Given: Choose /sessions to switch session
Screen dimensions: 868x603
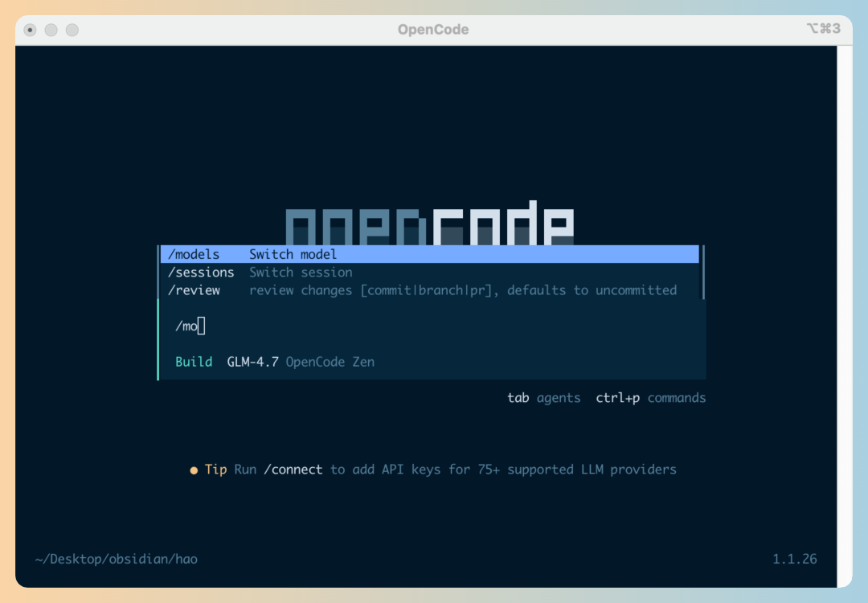Looking at the screenshot, I should 200,272.
